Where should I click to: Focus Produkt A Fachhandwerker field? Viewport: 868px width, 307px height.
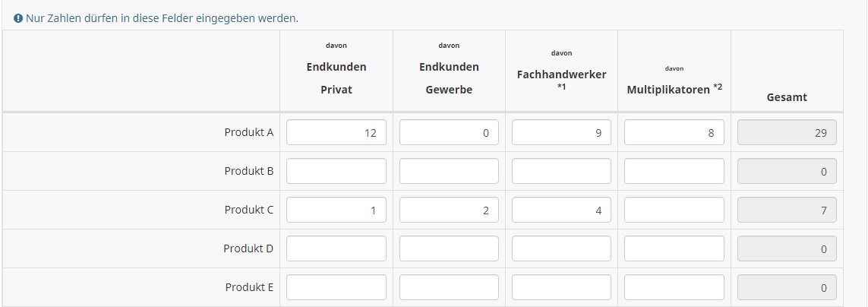[561, 132]
